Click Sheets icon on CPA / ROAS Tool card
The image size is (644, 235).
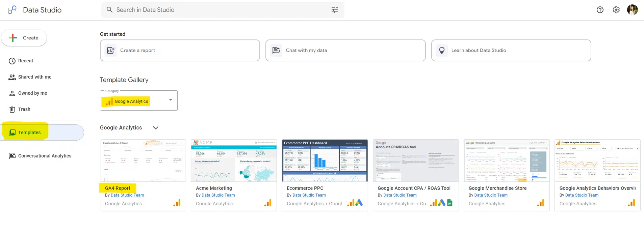point(450,203)
